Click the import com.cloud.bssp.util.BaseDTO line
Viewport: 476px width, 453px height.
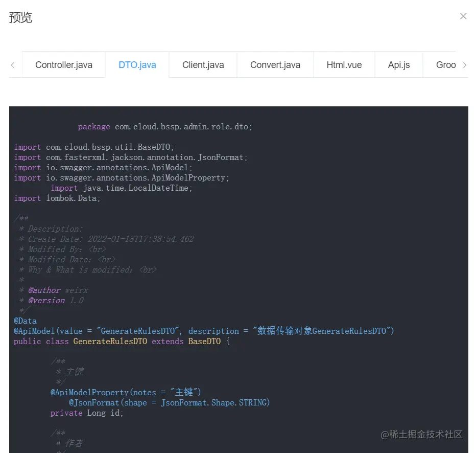pos(94,147)
